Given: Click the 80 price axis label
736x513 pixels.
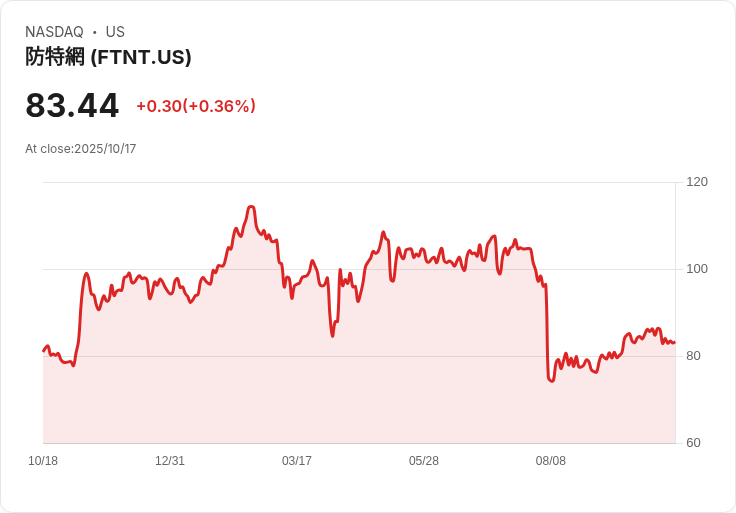Looking at the screenshot, I should [x=693, y=356].
